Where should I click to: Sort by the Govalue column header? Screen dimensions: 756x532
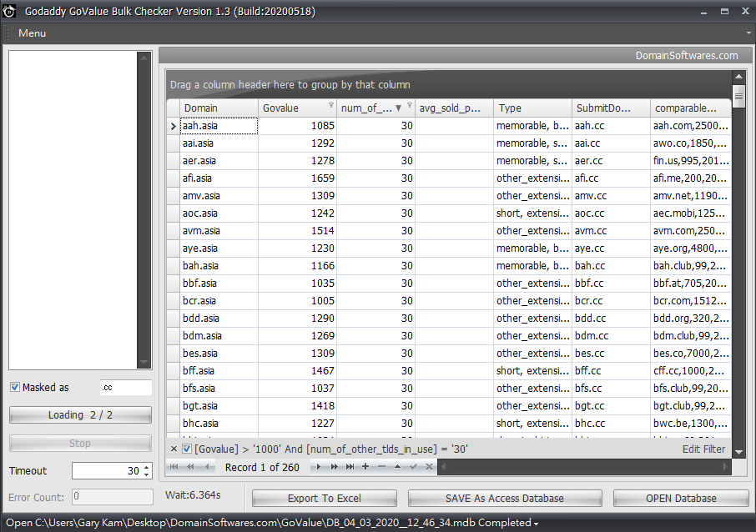pyautogui.click(x=297, y=108)
